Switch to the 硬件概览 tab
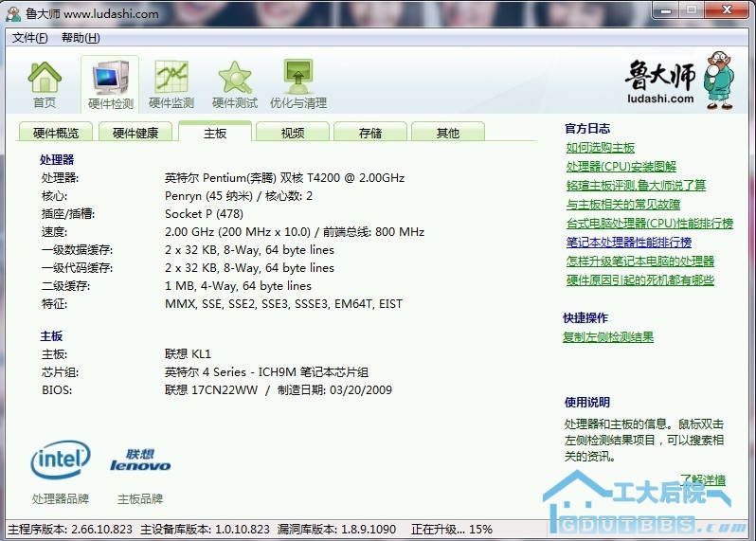756x541 pixels. tap(56, 133)
